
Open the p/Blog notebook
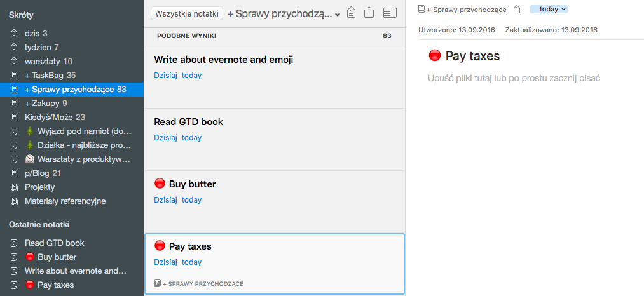tap(72, 173)
